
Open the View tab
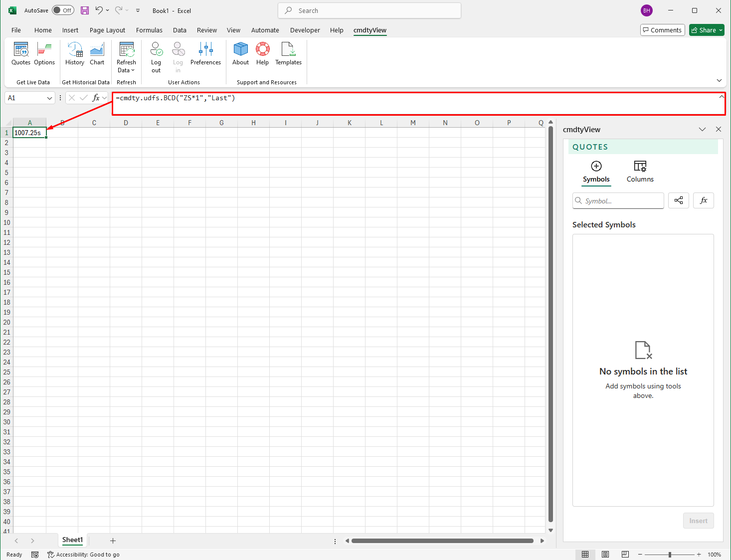[233, 30]
